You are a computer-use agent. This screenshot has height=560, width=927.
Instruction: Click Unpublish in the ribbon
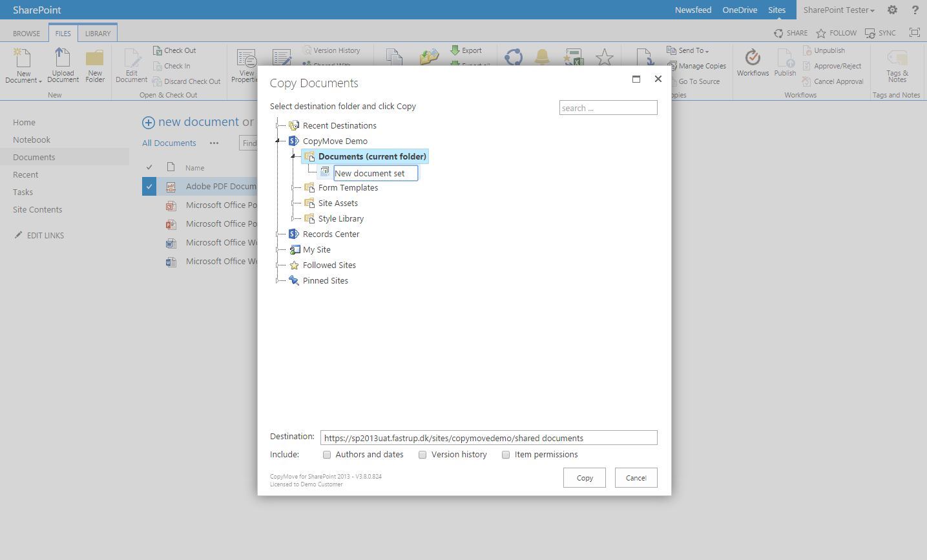[x=824, y=50]
